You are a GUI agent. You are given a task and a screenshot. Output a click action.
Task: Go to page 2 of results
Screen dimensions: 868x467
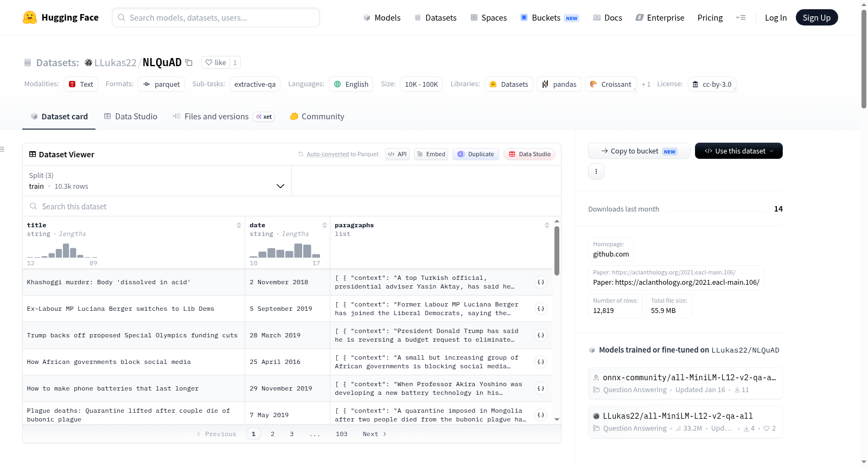272,434
